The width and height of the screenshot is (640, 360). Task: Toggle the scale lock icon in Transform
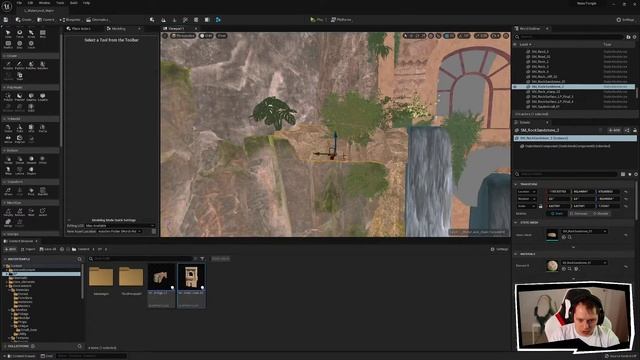point(540,206)
